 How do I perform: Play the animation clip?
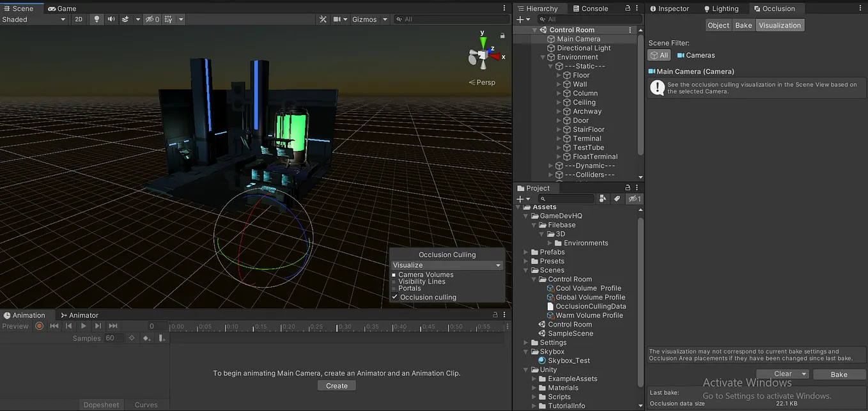(83, 326)
